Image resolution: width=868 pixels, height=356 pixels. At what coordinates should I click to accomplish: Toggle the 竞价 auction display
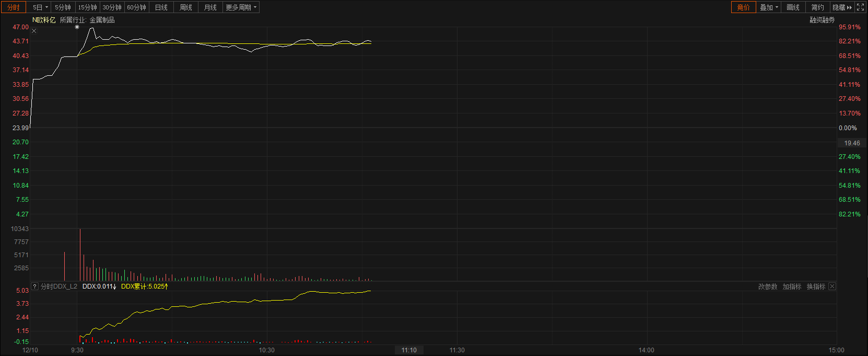[x=743, y=7]
